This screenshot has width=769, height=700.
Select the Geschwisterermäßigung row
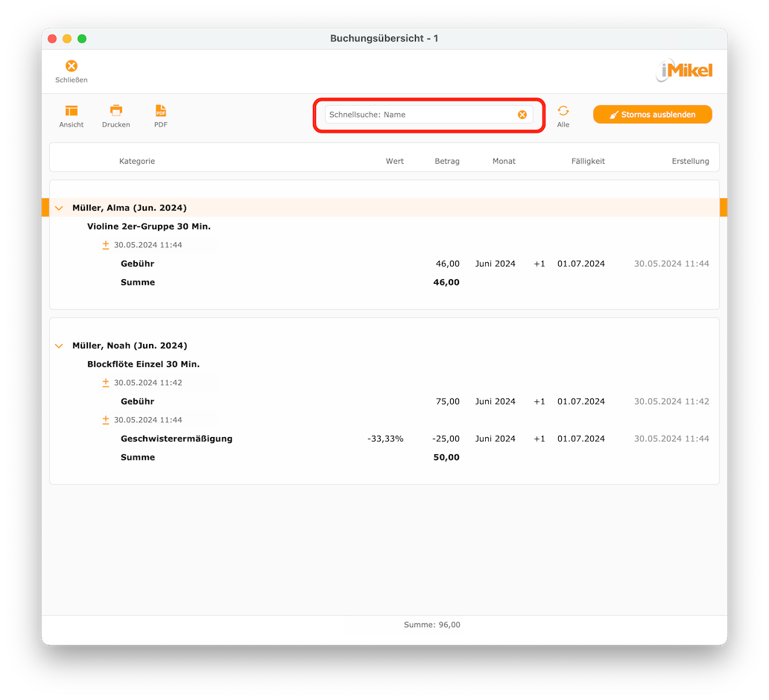(x=384, y=439)
